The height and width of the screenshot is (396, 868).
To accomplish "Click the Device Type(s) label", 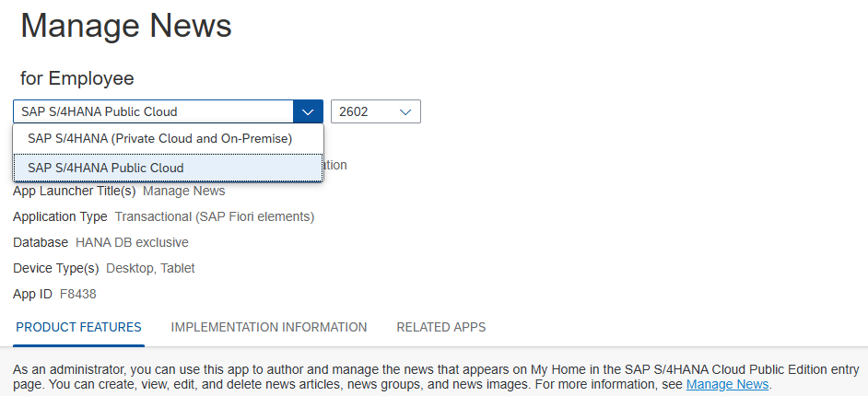I will pyautogui.click(x=56, y=268).
